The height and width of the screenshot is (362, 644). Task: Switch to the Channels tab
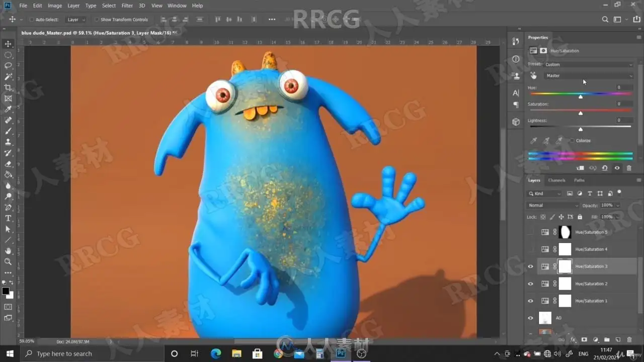tap(556, 180)
